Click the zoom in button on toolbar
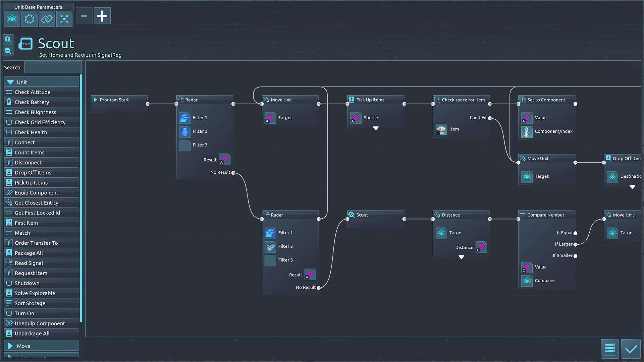Image resolution: width=644 pixels, height=362 pixels. 7,39
